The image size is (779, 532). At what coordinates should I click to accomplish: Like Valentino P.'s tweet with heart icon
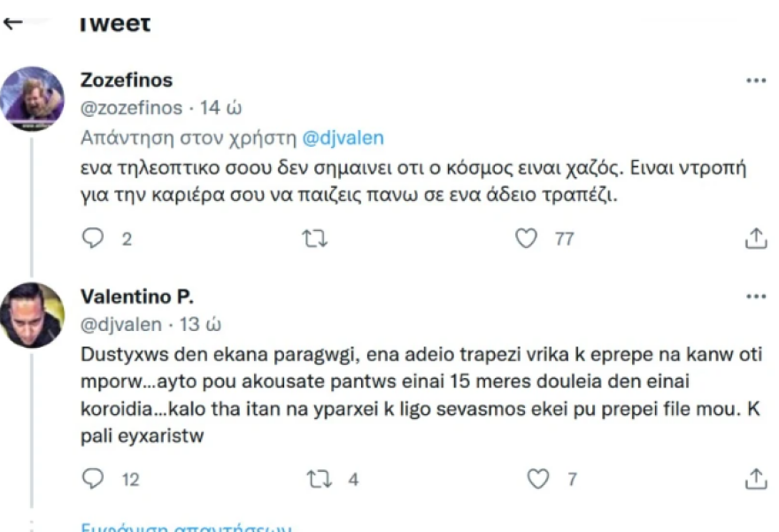538,478
